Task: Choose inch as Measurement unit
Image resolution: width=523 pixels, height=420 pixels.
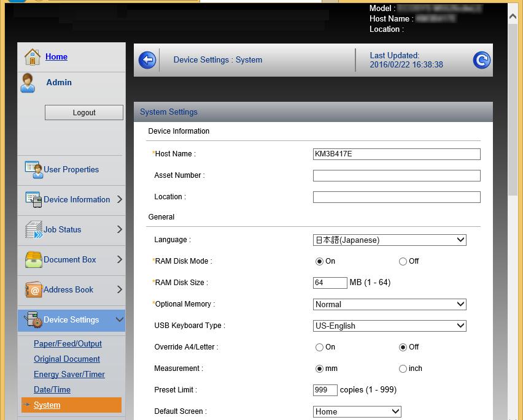Action: pos(403,368)
